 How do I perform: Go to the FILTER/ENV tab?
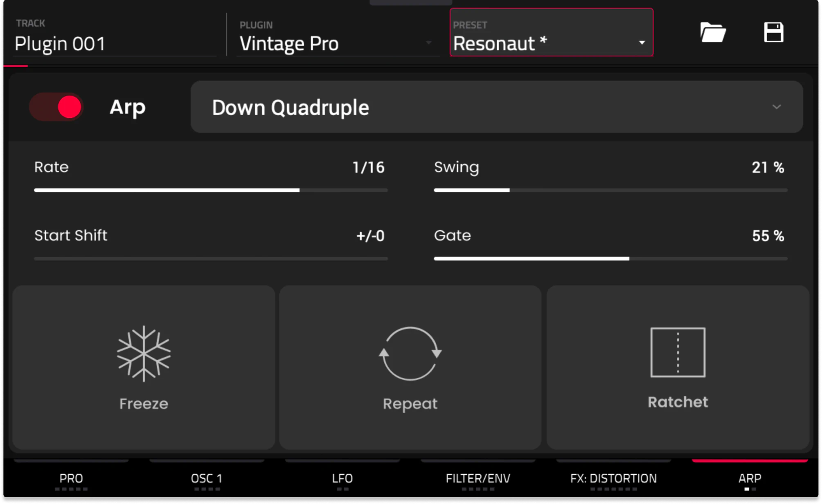[x=478, y=478]
